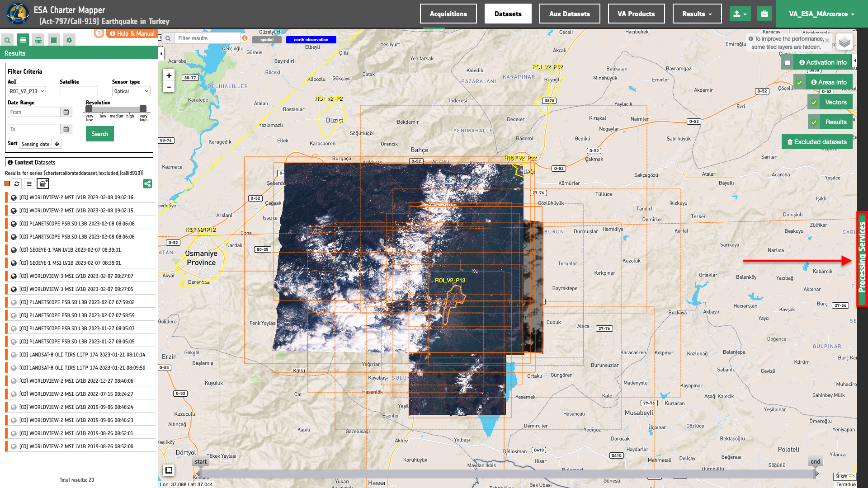Uncheck the Areas info checkbox

pyautogui.click(x=799, y=83)
